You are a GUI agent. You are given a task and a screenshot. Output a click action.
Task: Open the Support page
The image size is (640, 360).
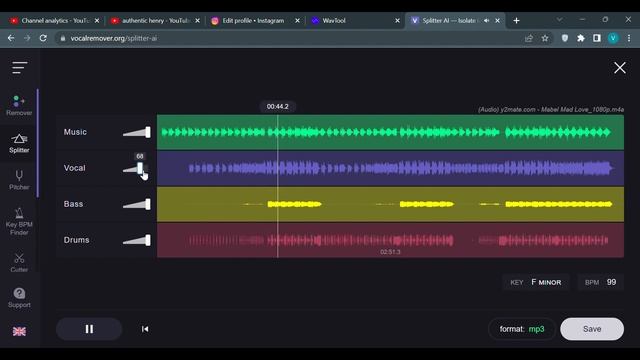tap(19, 298)
